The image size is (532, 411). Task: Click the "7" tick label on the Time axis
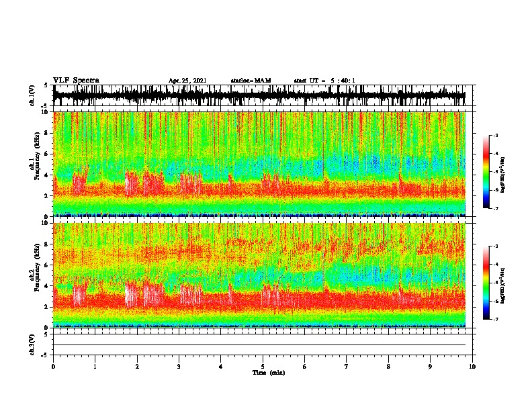[347, 367]
